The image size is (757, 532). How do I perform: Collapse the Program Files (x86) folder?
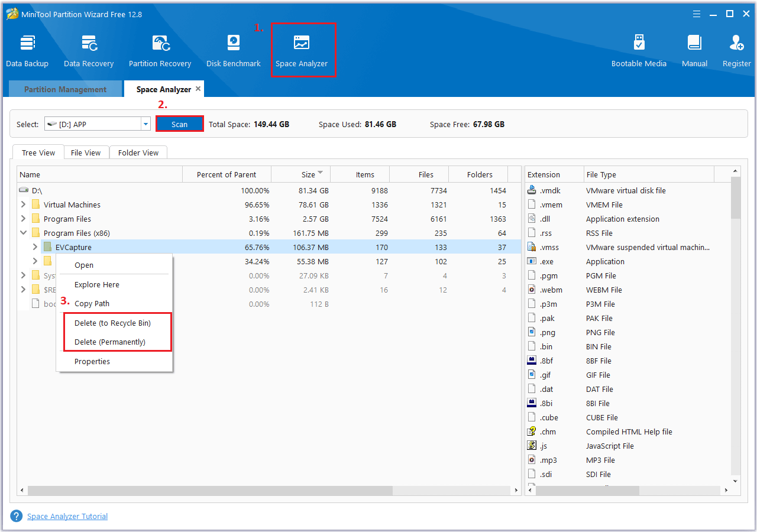(22, 232)
